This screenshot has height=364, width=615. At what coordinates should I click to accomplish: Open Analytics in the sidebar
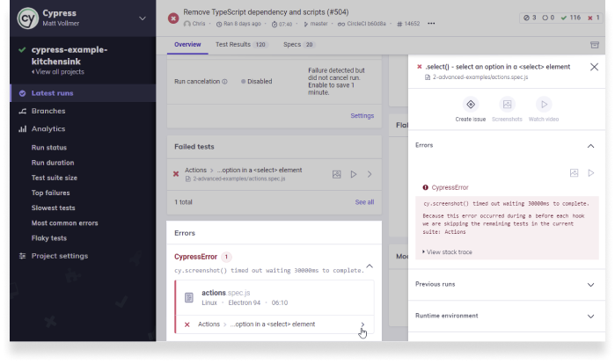(48, 129)
